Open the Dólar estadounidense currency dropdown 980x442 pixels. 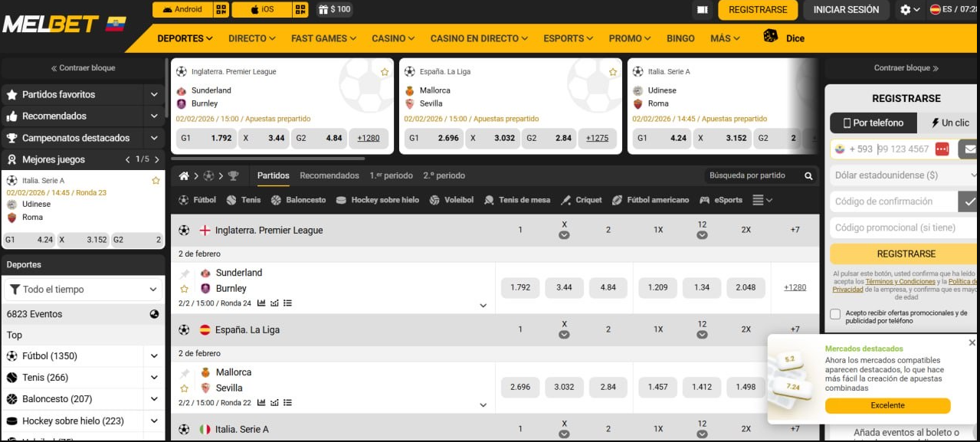click(903, 175)
